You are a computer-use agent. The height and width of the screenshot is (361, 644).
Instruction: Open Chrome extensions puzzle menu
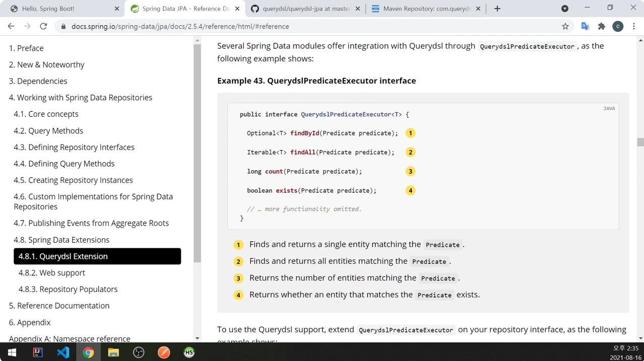tap(602, 26)
